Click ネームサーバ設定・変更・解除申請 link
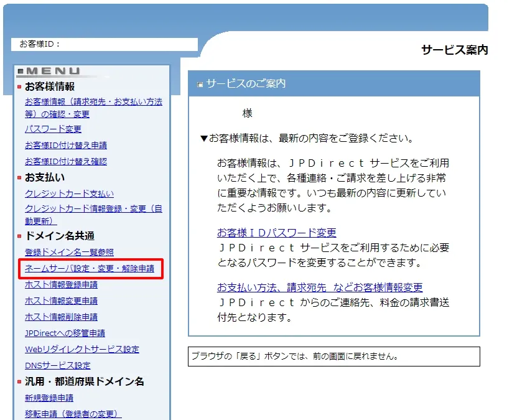The width and height of the screenshot is (512, 420). pos(90,268)
